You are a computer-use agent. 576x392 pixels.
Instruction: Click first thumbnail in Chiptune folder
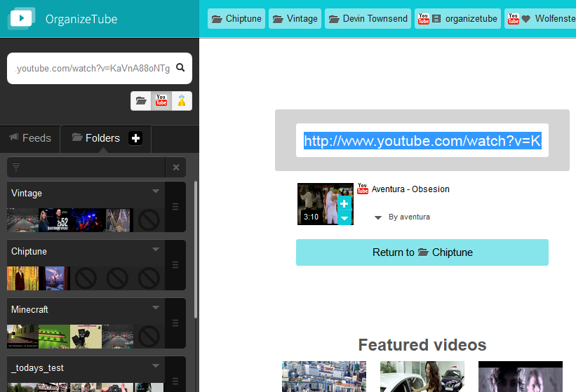tap(22, 278)
